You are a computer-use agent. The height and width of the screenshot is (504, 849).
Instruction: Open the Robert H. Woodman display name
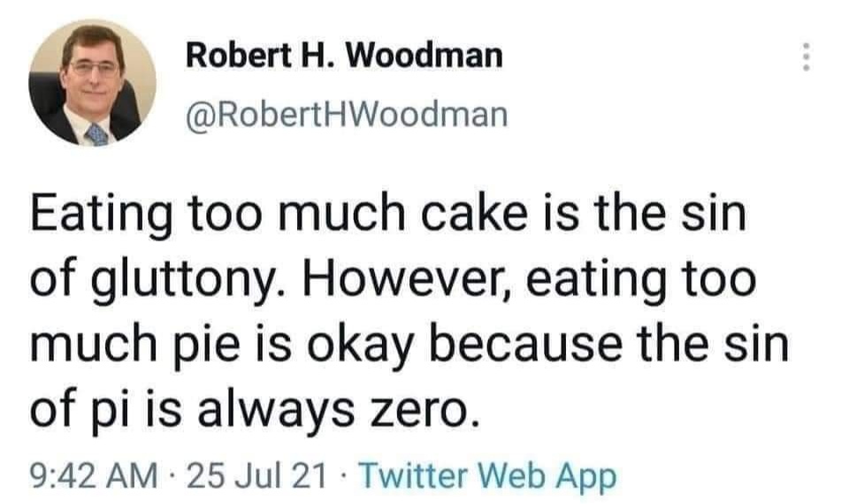[x=344, y=57]
